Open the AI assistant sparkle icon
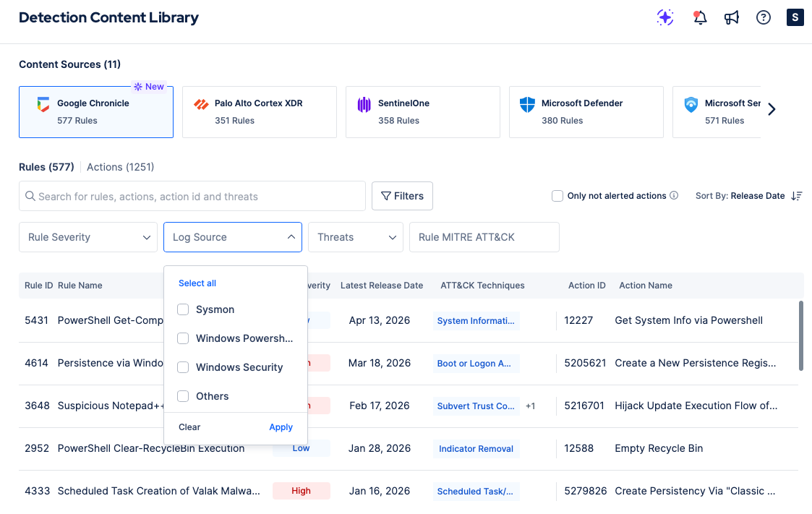This screenshot has width=812, height=514. coord(665,17)
